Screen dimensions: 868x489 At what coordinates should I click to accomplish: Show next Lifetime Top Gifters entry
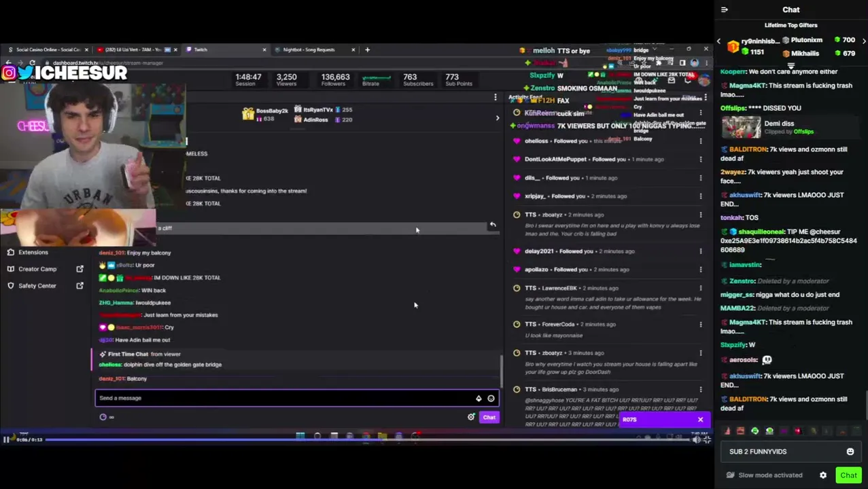864,41
